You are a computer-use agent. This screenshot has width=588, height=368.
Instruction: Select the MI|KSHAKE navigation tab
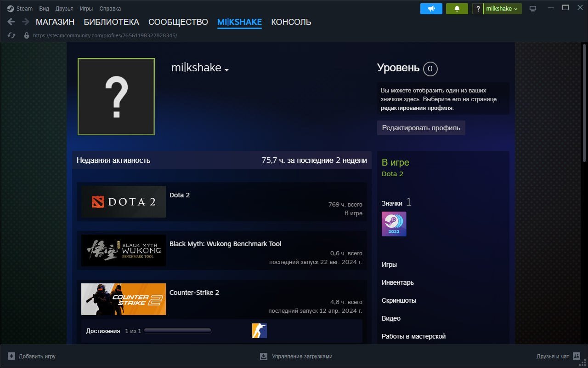239,22
